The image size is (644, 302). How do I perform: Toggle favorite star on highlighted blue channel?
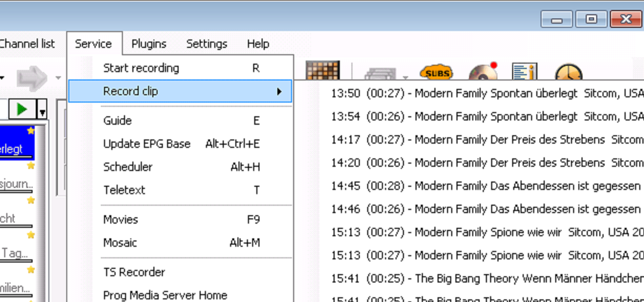tap(30, 130)
